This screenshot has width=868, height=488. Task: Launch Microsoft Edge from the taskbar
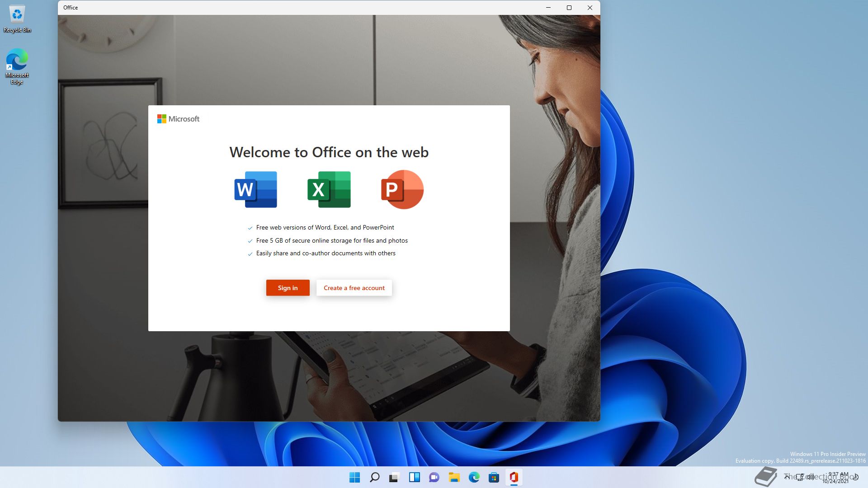(474, 477)
